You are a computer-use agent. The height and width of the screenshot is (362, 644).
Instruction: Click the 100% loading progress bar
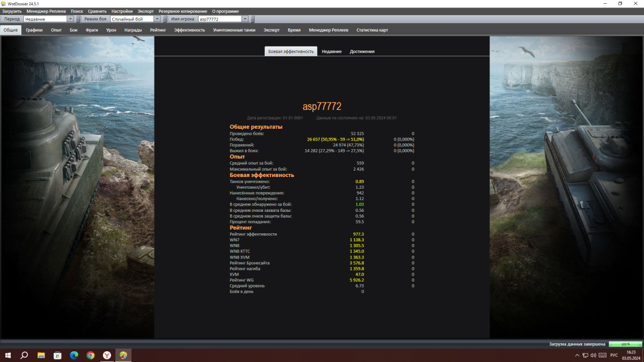pyautogui.click(x=625, y=344)
